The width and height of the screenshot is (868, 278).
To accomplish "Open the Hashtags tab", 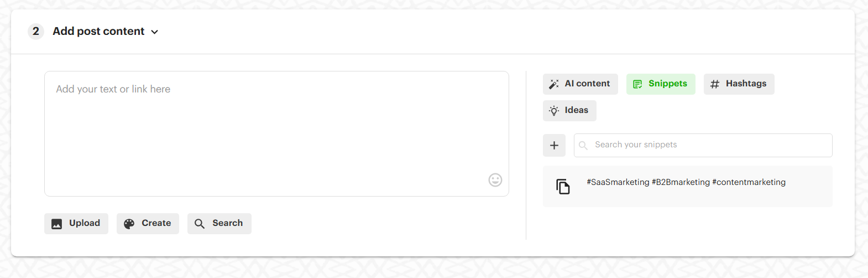I will coord(739,84).
